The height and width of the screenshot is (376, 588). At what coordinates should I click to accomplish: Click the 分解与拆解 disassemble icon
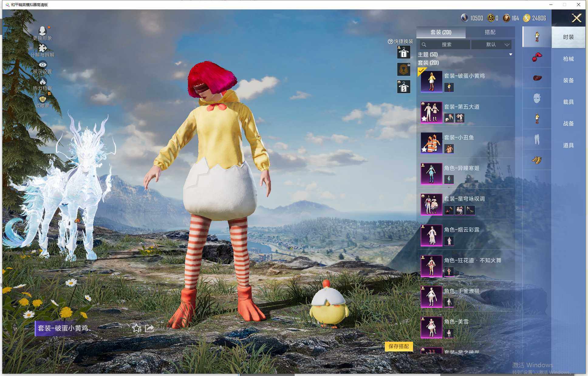point(43,48)
